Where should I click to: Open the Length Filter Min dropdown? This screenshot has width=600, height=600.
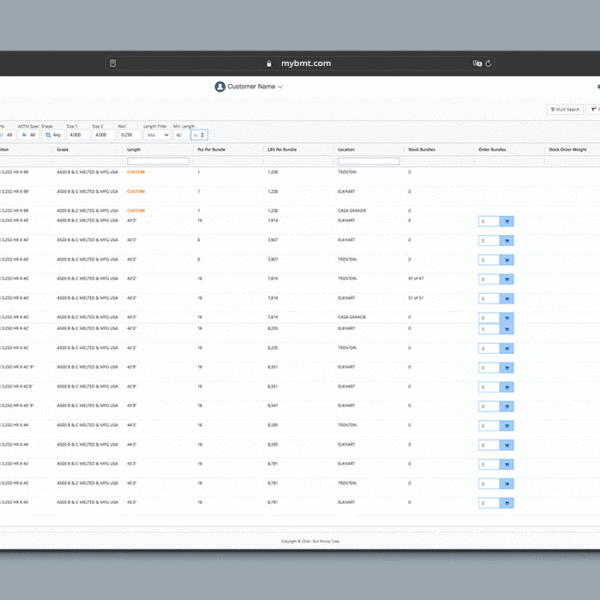(x=156, y=134)
